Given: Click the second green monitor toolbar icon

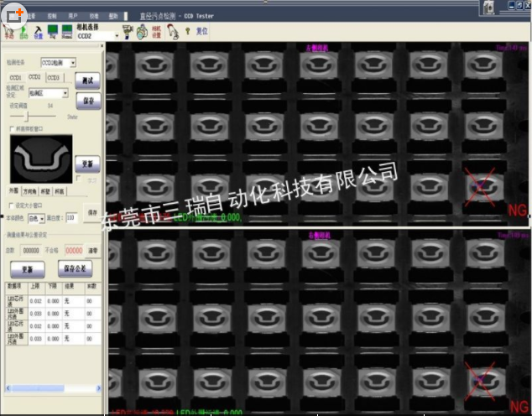Looking at the screenshot, I should click(67, 32).
